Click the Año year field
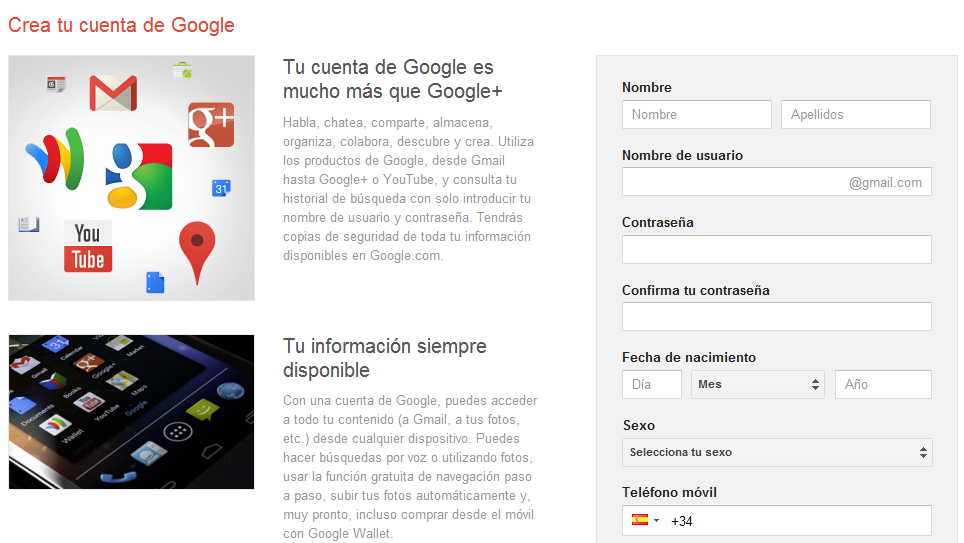Image resolution: width=964 pixels, height=543 pixels. [x=883, y=384]
